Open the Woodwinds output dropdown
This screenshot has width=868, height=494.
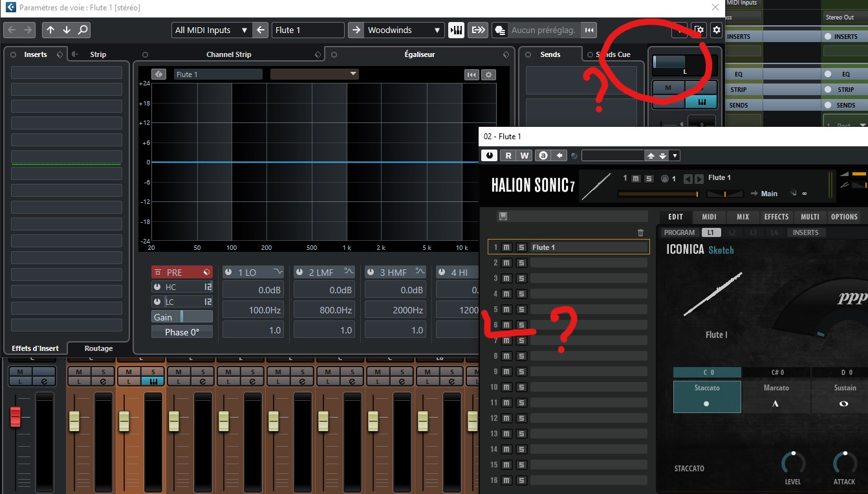[405, 30]
